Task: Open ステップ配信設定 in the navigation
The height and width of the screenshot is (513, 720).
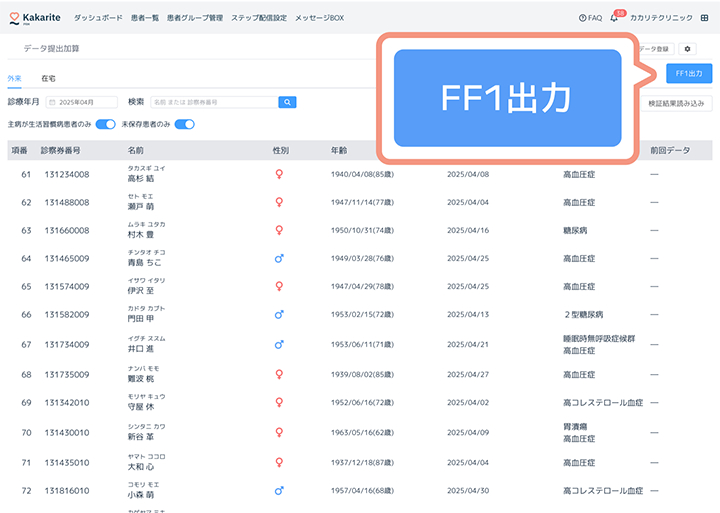Action: (x=259, y=18)
